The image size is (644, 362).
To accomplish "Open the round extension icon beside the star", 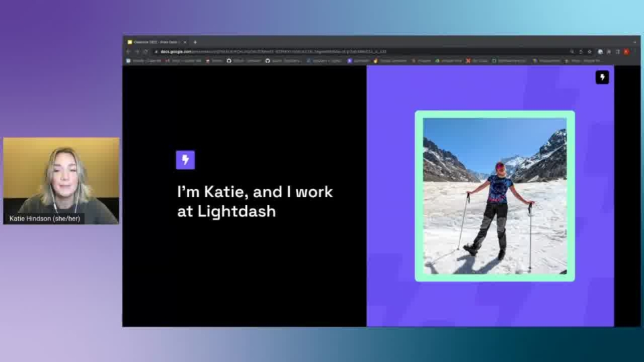I will click(600, 52).
